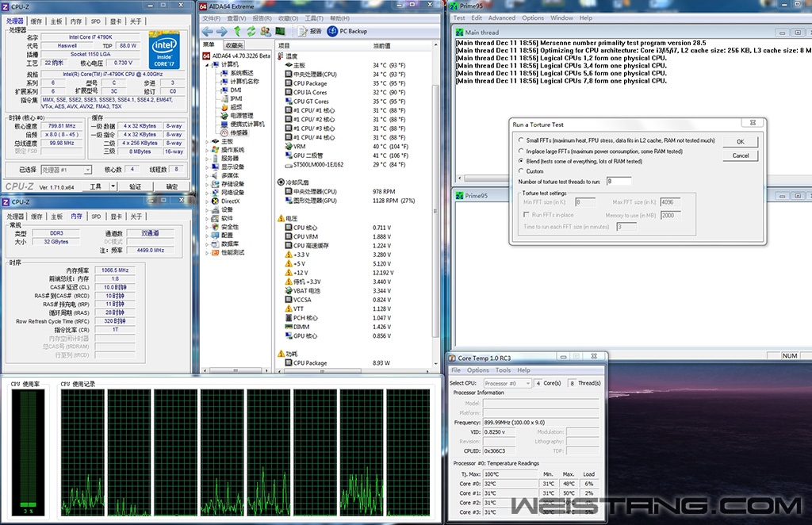Open processor selection dropdown in CPU-Z
This screenshot has width=812, height=525.
coord(66,169)
